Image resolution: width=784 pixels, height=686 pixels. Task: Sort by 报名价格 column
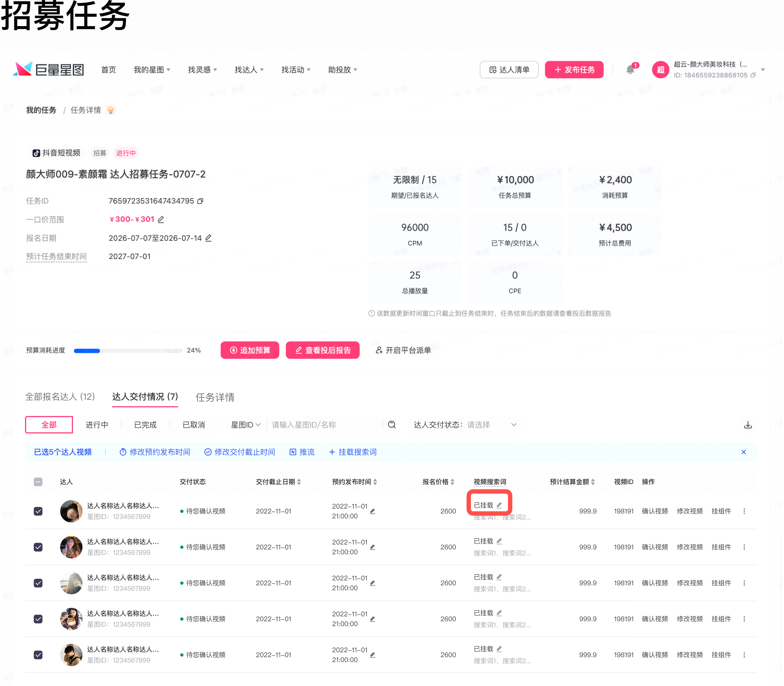click(x=452, y=482)
